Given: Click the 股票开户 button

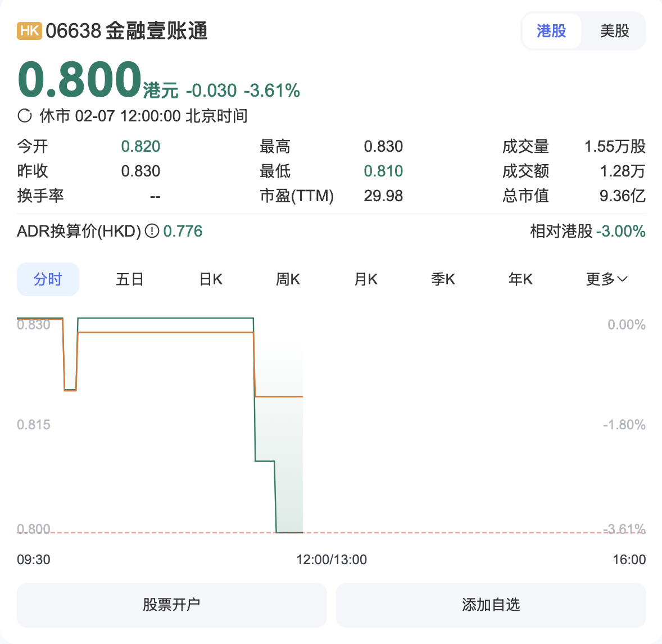Looking at the screenshot, I should point(171,605).
